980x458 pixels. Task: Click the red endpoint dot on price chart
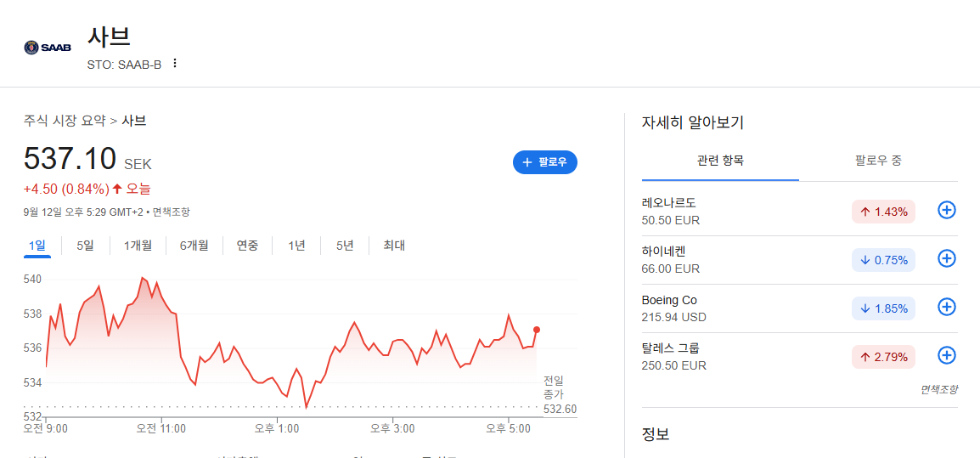(x=536, y=330)
